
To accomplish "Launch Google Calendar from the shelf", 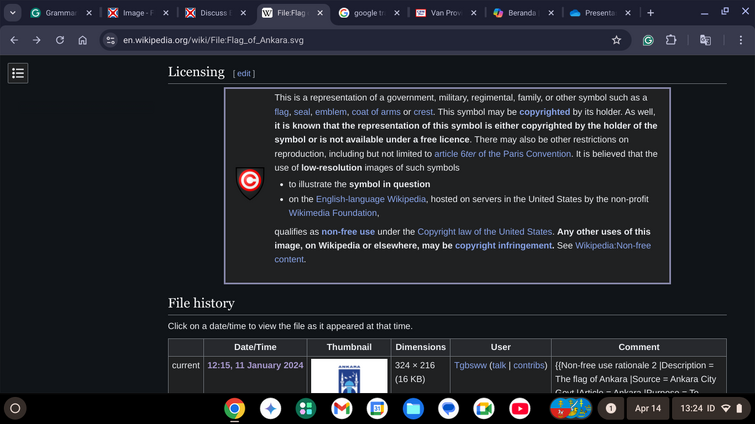I will point(377,409).
